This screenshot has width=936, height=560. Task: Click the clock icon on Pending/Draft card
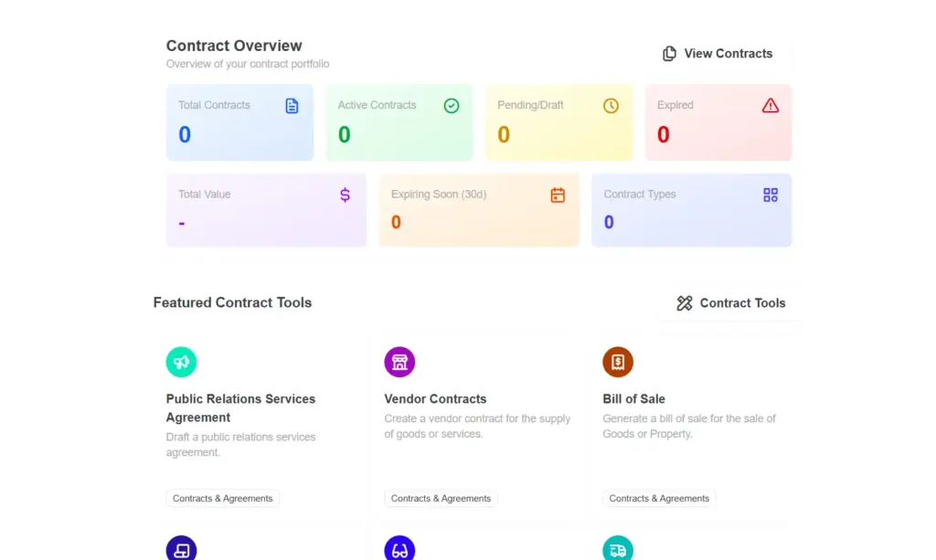coord(611,105)
